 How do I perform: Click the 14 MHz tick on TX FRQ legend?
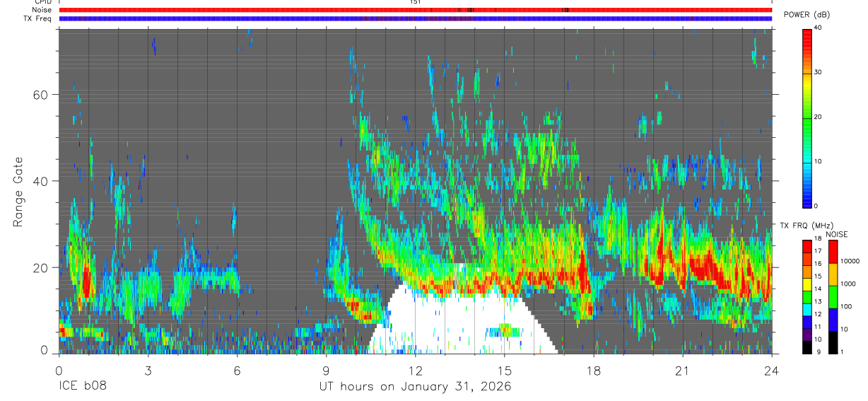pos(819,289)
